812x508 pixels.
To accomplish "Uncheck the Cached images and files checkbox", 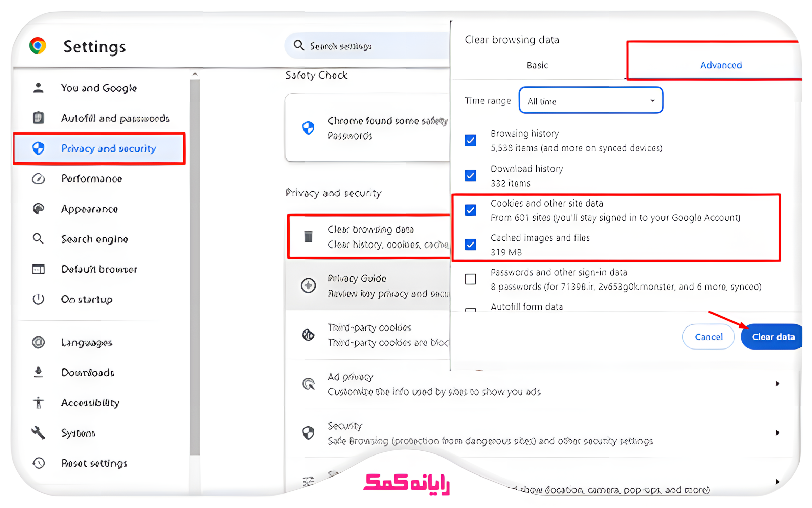I will click(x=470, y=244).
